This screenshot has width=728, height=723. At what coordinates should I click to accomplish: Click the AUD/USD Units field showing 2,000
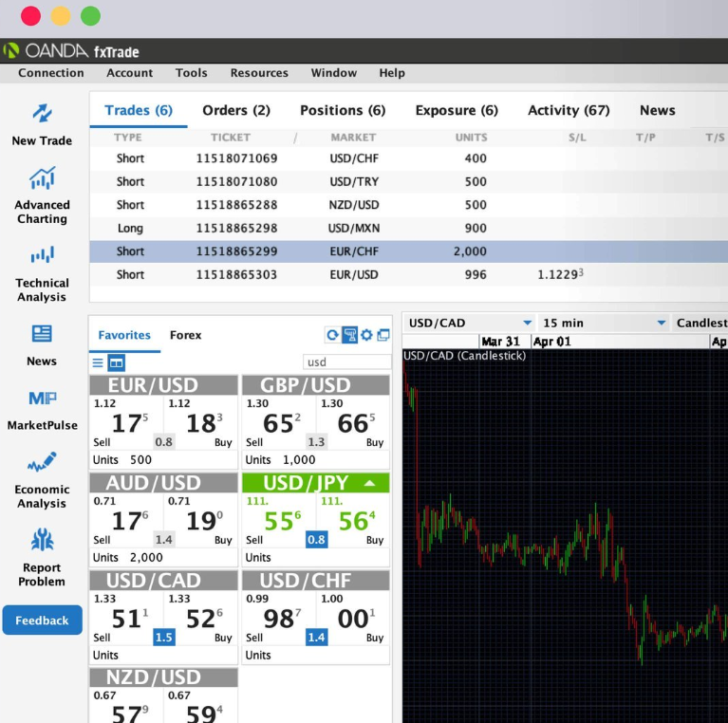(163, 557)
